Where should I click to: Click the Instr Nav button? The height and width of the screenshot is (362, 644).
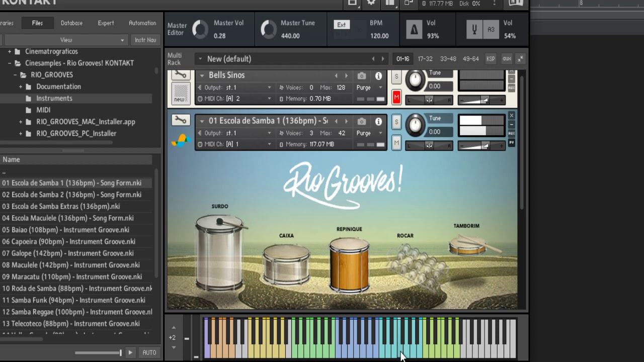tap(145, 40)
